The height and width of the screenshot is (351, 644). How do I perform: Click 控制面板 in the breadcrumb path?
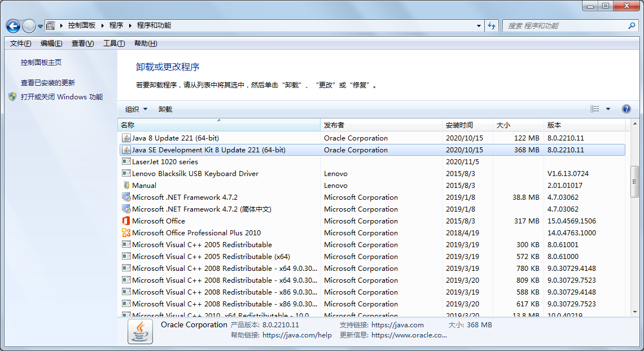click(x=82, y=25)
